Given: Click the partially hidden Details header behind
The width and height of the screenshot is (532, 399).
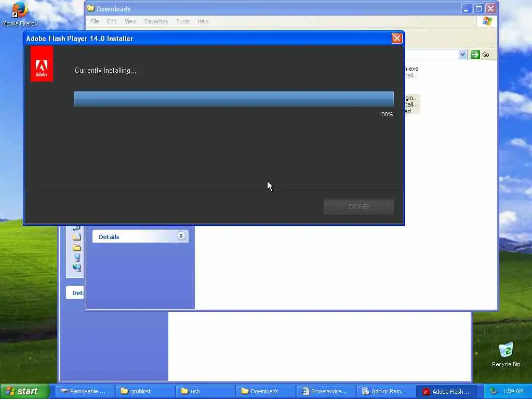Looking at the screenshot, I should (x=75, y=293).
